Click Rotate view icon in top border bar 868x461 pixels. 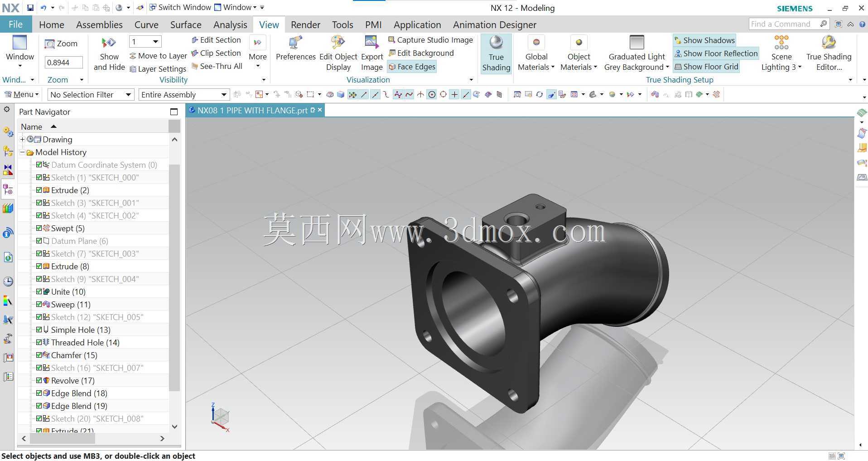pyautogui.click(x=539, y=94)
